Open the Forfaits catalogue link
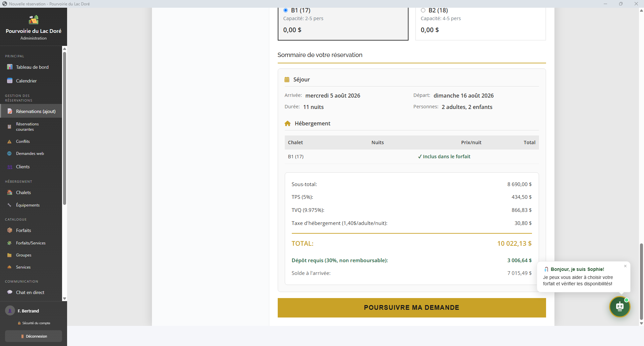 click(x=31, y=230)
